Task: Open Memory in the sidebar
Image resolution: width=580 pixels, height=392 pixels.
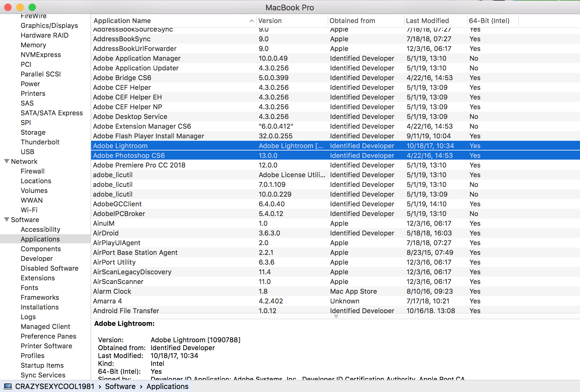Action: pyautogui.click(x=33, y=45)
